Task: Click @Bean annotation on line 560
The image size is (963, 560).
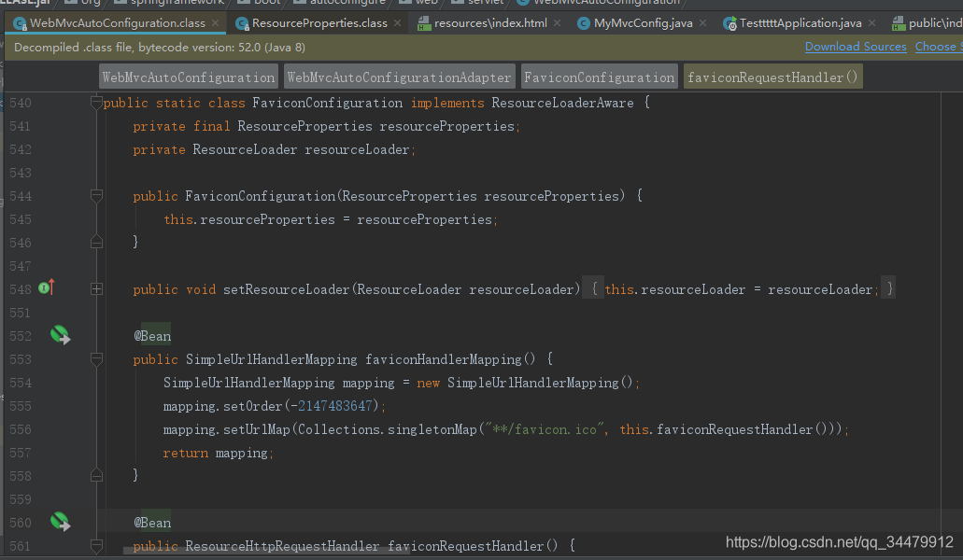Action: point(152,523)
